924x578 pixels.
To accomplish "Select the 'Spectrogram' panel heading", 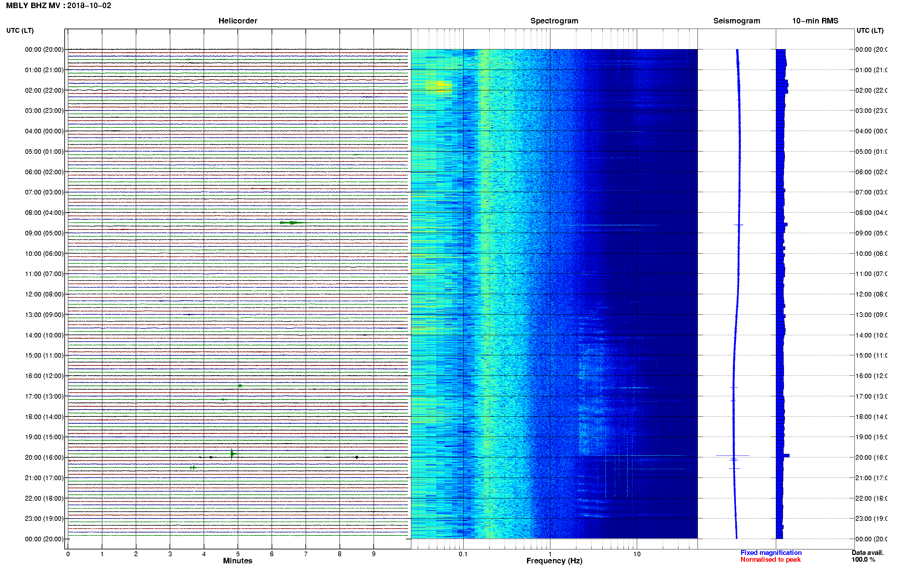I will click(554, 21).
